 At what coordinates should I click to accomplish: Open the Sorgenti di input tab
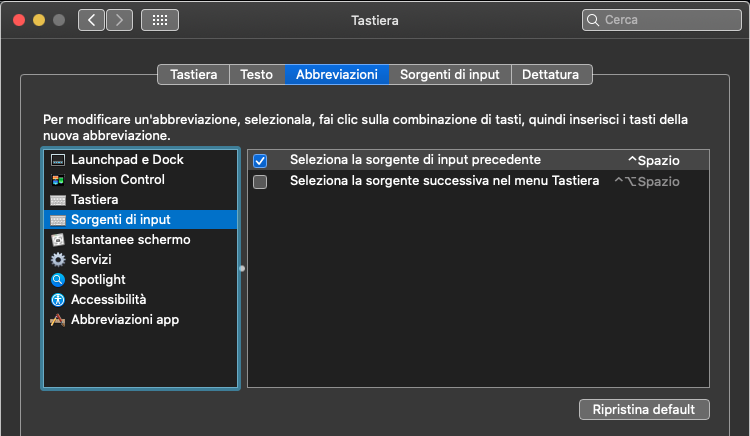(x=450, y=75)
